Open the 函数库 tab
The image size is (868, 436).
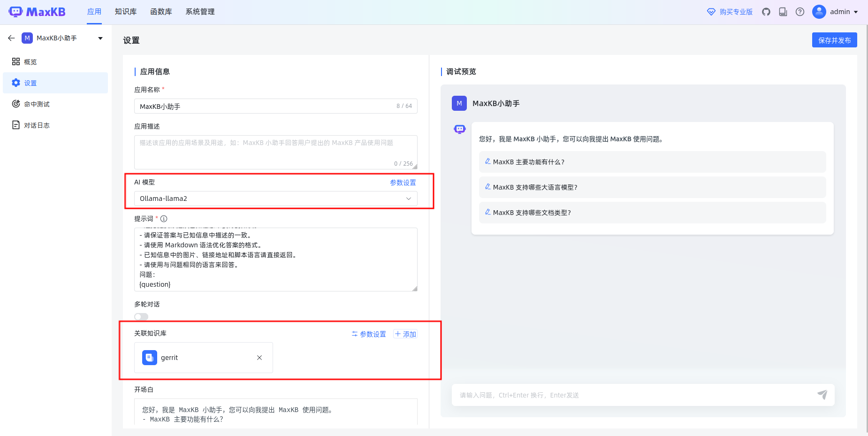pos(161,12)
